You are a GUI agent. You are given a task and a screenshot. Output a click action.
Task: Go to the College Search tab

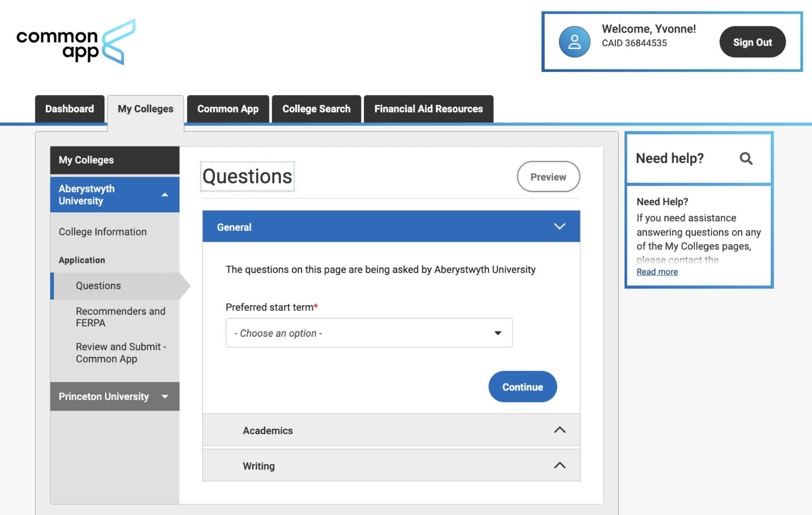click(x=316, y=109)
